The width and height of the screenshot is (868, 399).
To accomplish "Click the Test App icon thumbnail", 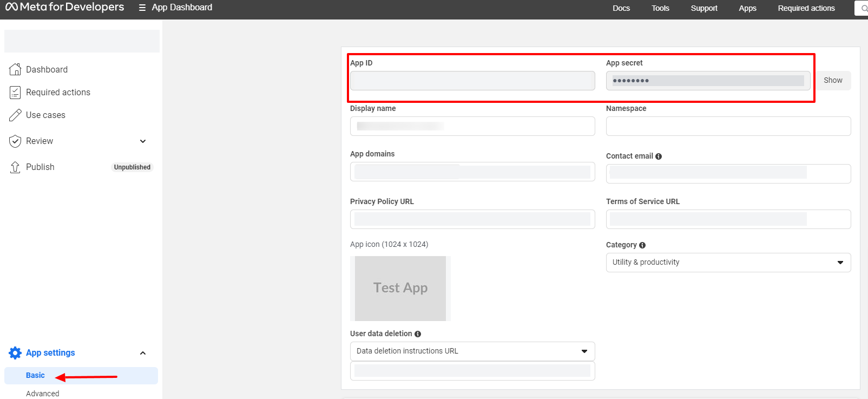I will (x=400, y=289).
